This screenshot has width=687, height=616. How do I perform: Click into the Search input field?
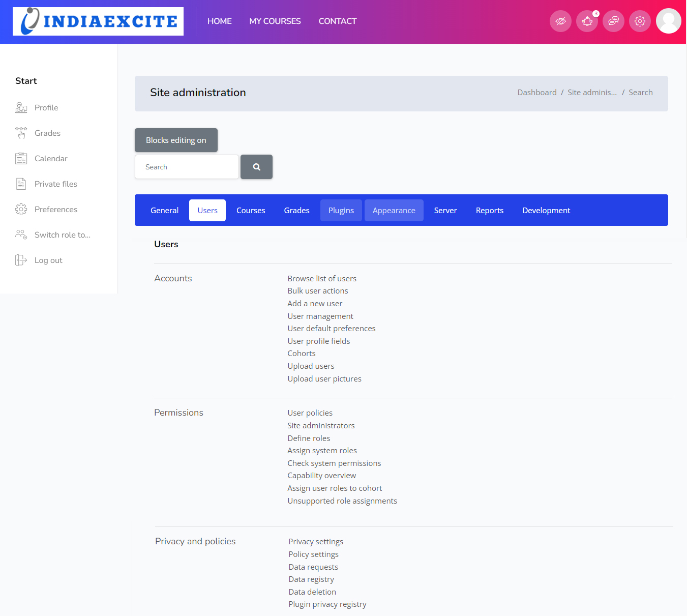pos(187,167)
